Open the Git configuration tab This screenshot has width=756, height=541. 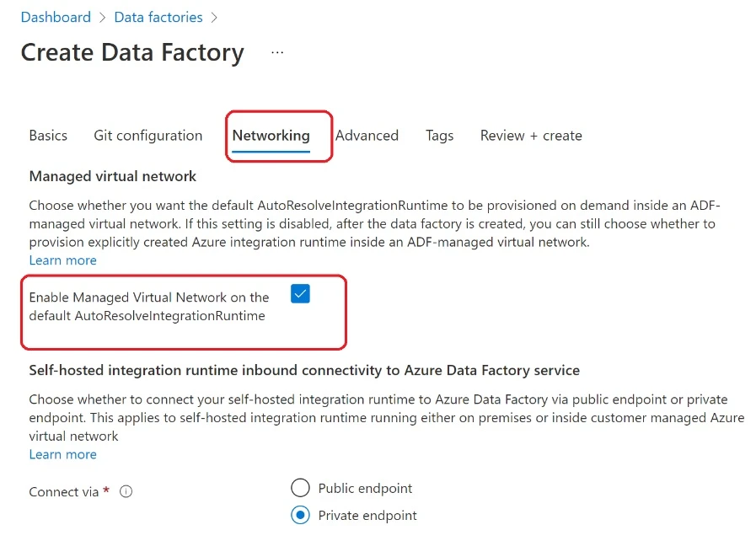pos(147,135)
